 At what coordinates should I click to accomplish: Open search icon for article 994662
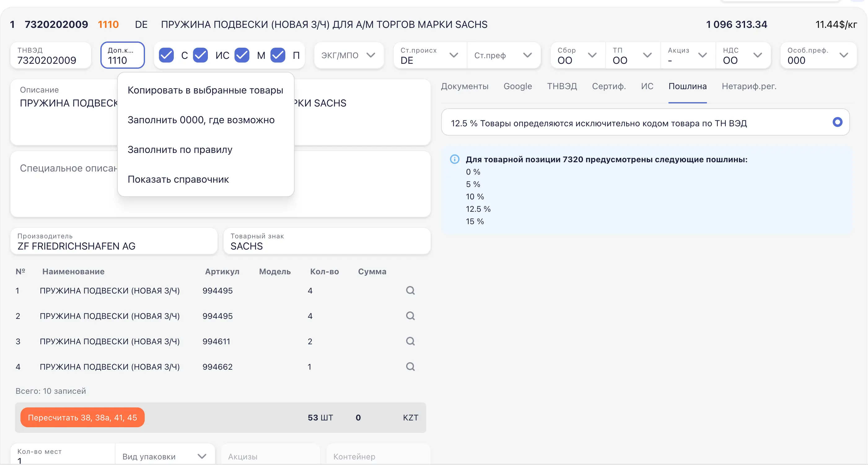(410, 366)
